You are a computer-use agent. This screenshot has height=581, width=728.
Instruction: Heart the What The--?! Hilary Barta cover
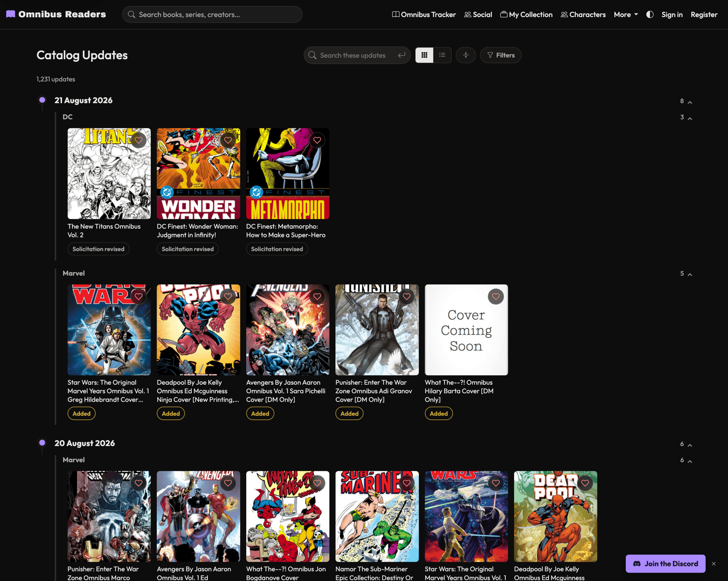point(495,297)
